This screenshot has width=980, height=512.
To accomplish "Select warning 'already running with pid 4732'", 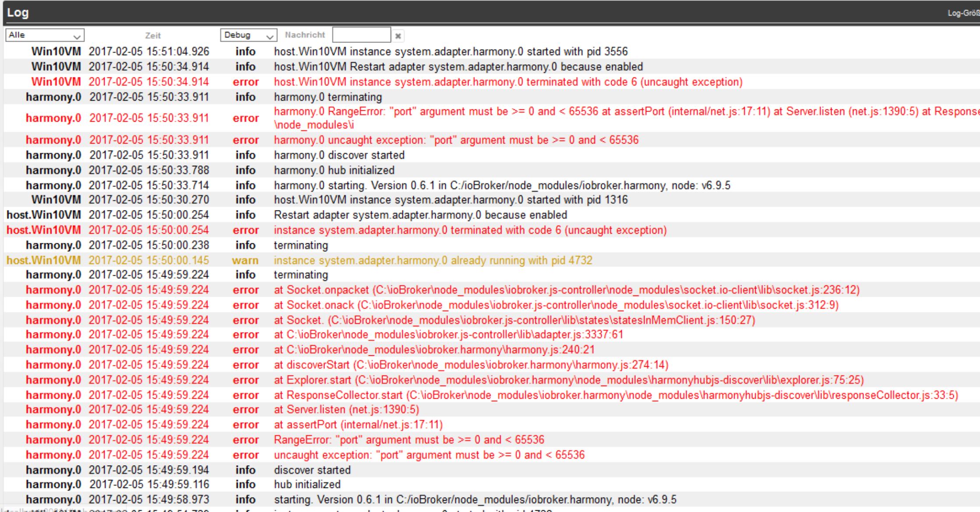I will point(433,260).
